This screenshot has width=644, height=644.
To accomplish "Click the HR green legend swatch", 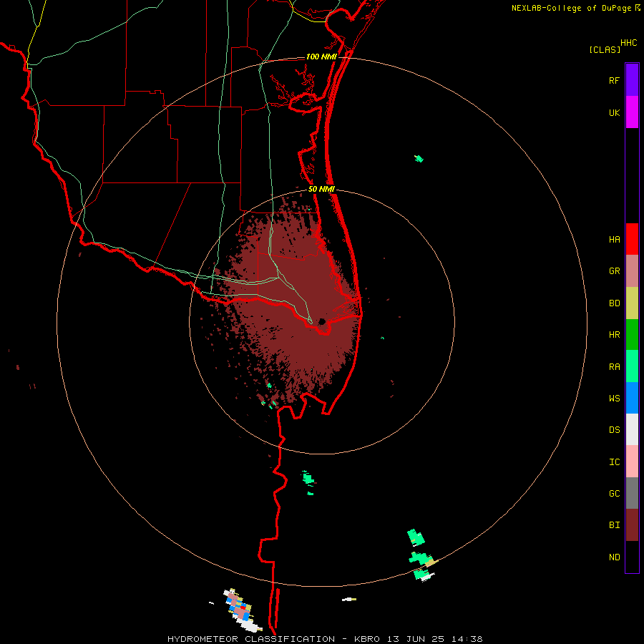I will pyautogui.click(x=632, y=334).
